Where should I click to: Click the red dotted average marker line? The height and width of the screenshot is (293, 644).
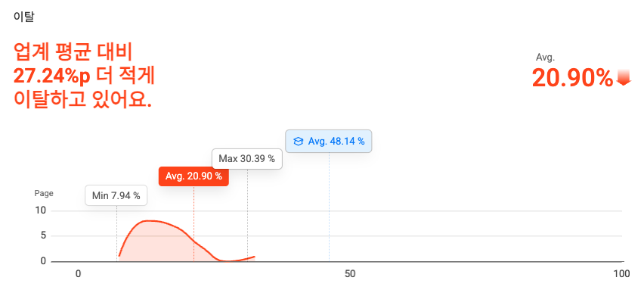pos(194,223)
